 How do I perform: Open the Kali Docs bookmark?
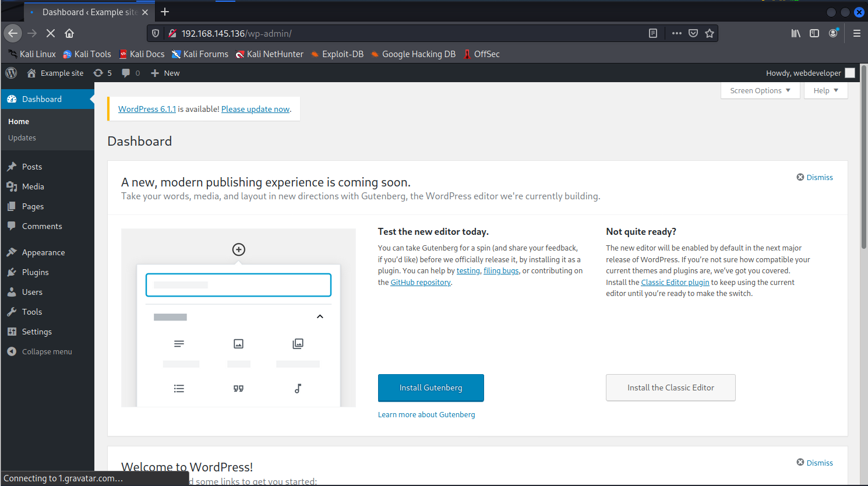point(142,54)
